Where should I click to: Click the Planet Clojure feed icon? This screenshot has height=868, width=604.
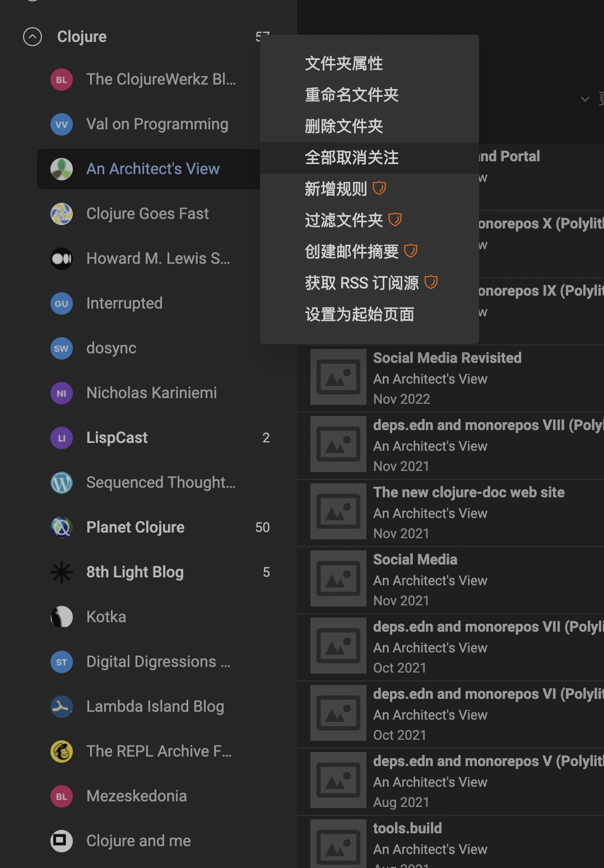pos(62,528)
